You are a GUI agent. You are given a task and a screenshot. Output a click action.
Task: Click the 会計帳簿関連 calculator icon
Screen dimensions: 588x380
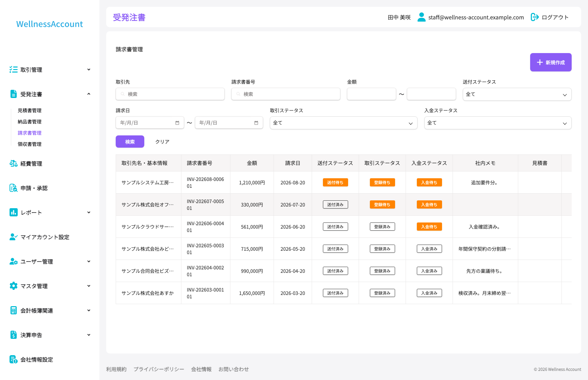tap(13, 311)
